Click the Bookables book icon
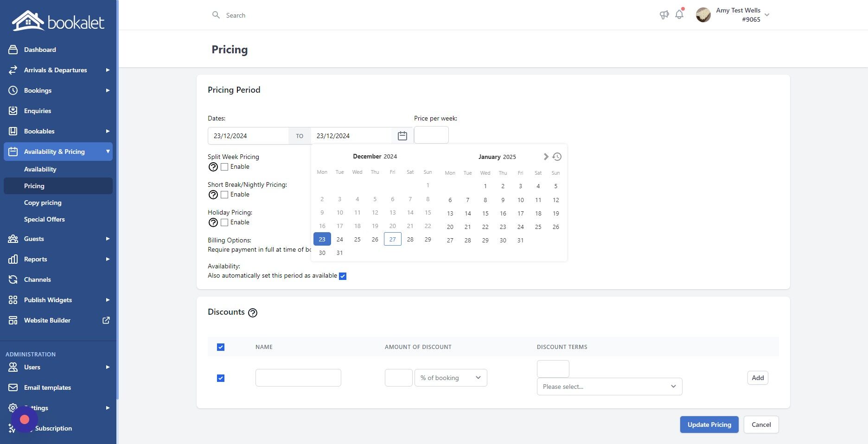 pyautogui.click(x=13, y=131)
